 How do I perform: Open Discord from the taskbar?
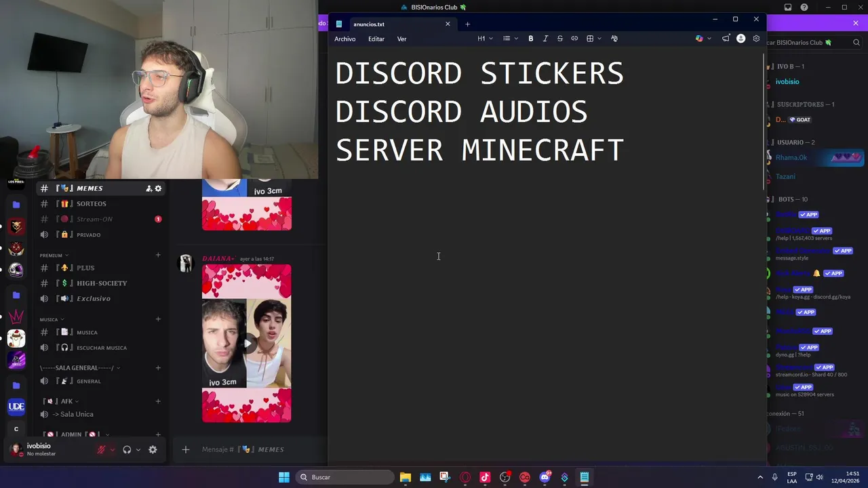click(x=545, y=477)
